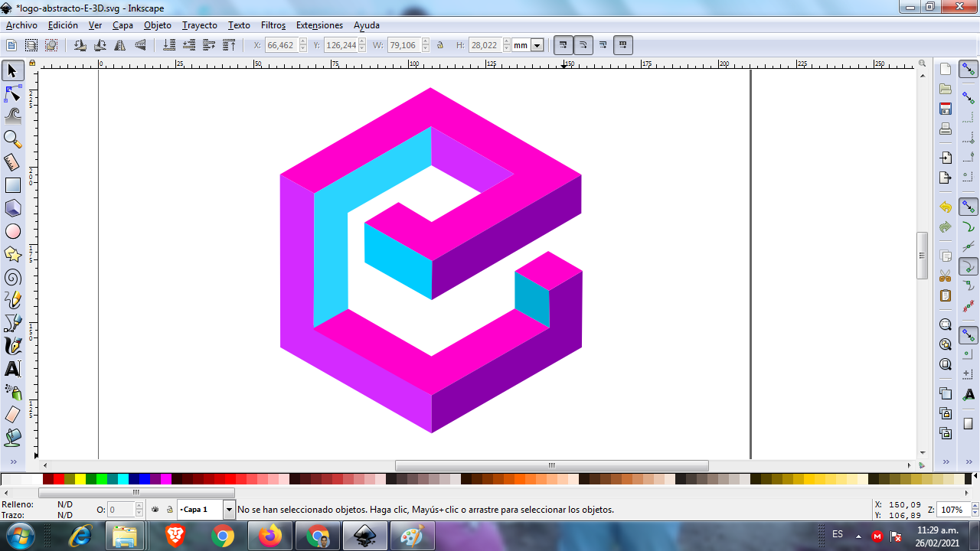Click Lower selection to bottom icon
980x551 pixels.
click(170, 45)
